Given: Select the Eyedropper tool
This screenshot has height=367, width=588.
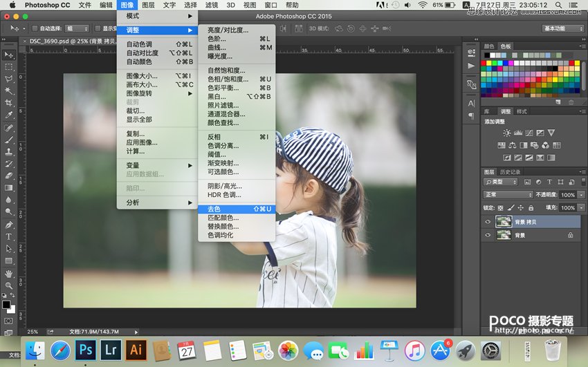Looking at the screenshot, I should (8, 115).
